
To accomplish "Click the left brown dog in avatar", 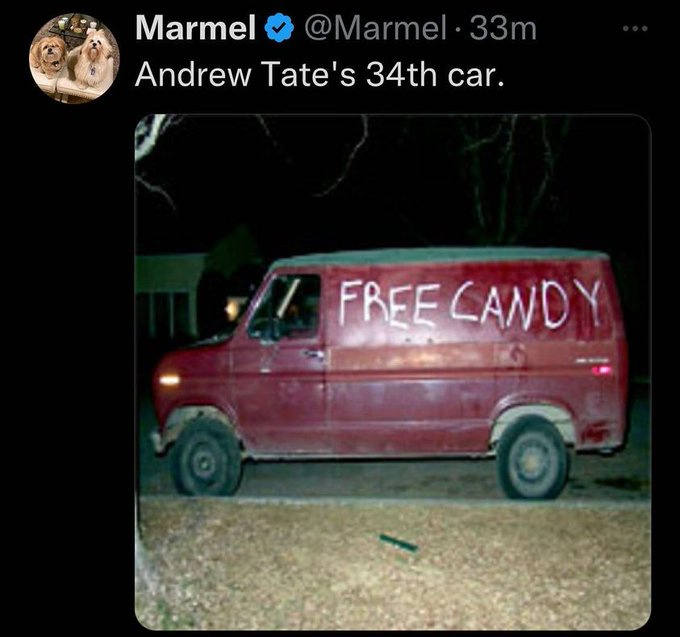I will [48, 54].
